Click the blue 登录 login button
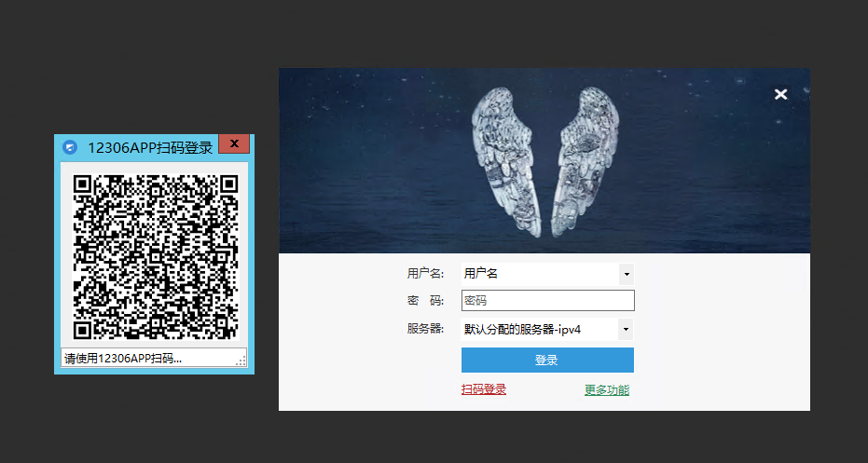 (x=547, y=361)
